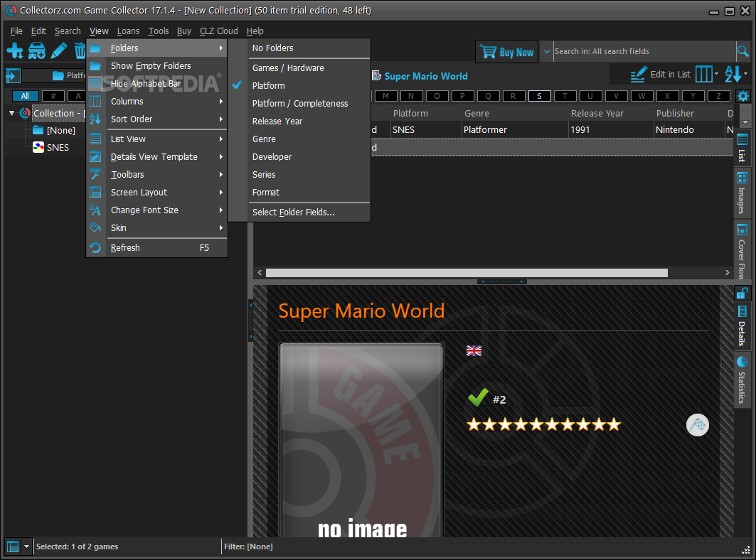Open the Help menu
This screenshot has height=560, width=756.
click(255, 31)
